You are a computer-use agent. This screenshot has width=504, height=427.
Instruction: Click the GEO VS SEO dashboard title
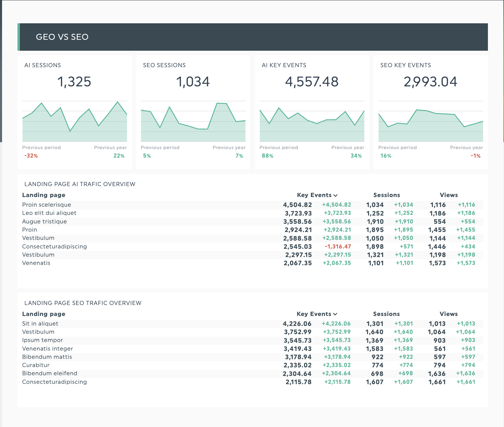62,37
